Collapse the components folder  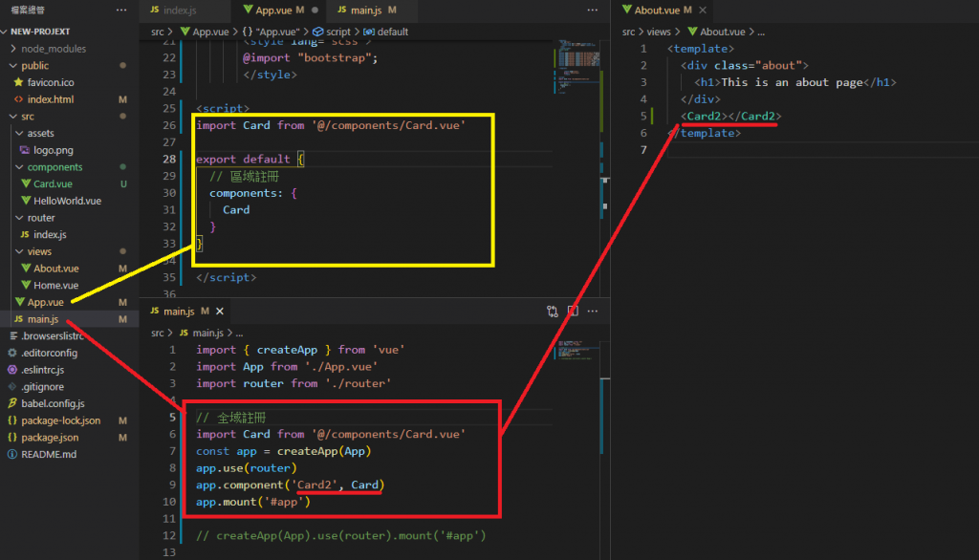(19, 166)
